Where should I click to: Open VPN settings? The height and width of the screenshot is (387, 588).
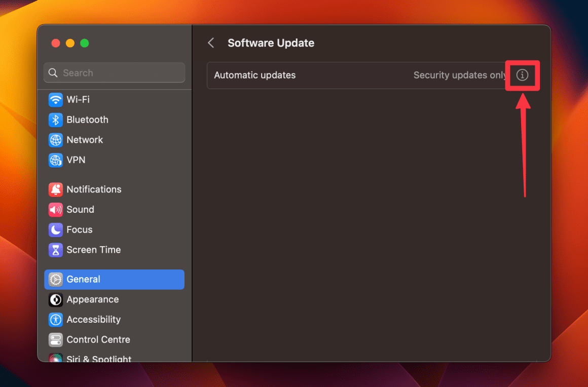[55, 160]
